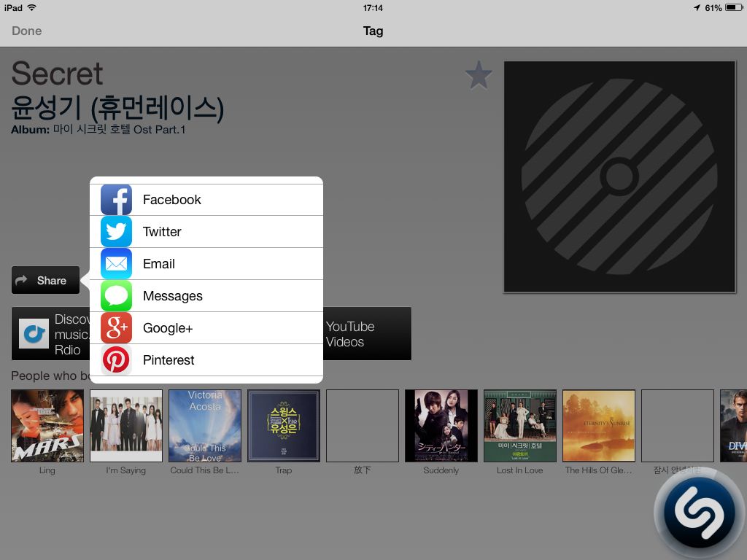
Task: Tap the 17:14 clock in status bar
Action: pyautogui.click(x=373, y=7)
